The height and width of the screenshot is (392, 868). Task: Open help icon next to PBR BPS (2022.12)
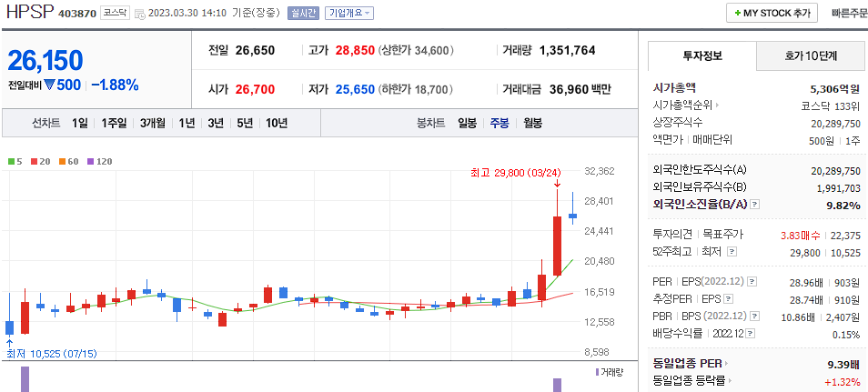coord(754,317)
